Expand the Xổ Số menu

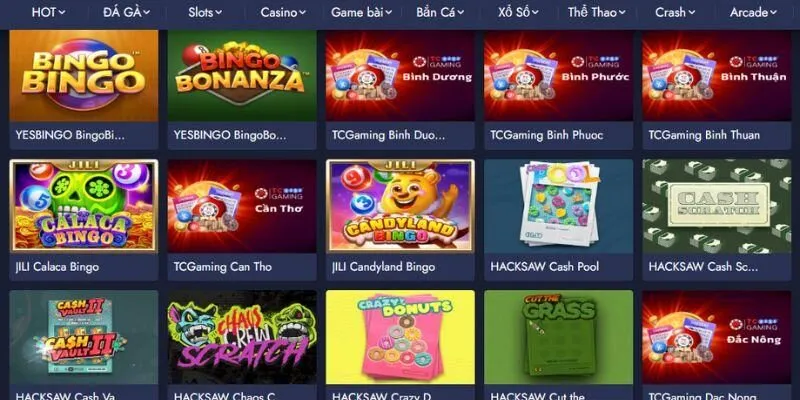coord(518,13)
